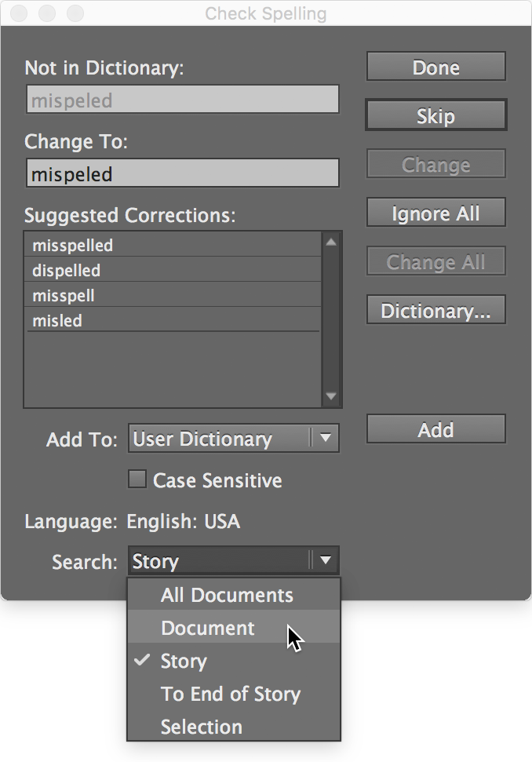532x762 pixels.
Task: Select Document from the Search menu
Action: pos(207,628)
